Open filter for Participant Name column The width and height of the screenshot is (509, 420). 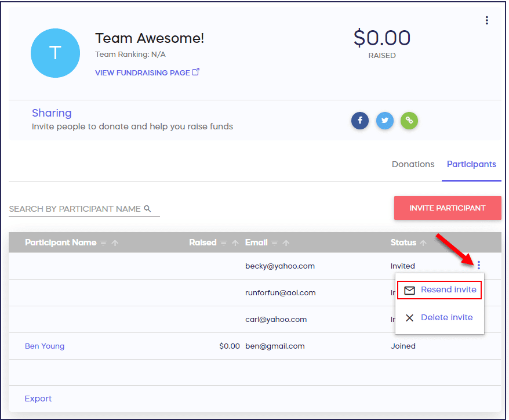coord(103,243)
